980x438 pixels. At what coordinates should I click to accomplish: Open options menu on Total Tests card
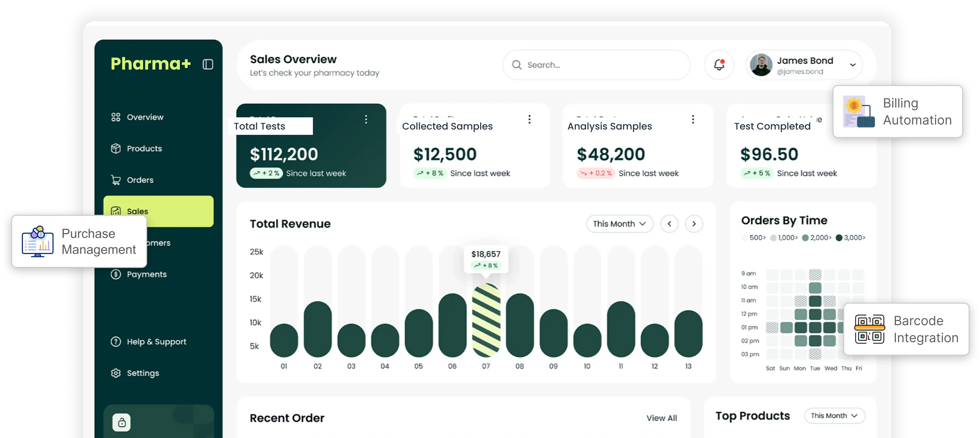366,119
